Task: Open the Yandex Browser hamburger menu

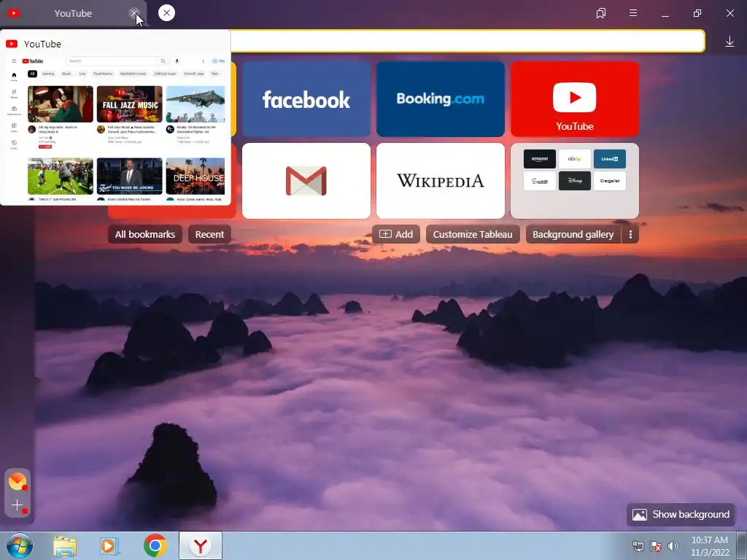Action: click(633, 13)
